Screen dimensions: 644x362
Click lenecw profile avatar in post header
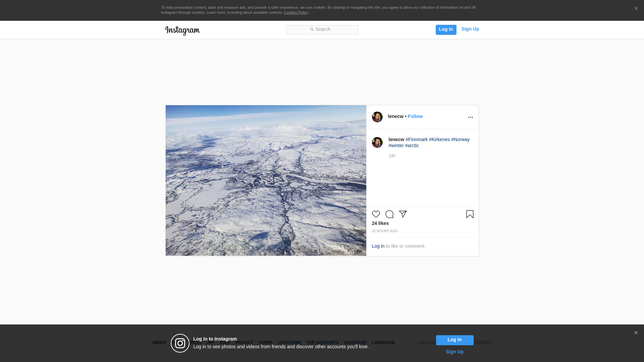click(377, 117)
